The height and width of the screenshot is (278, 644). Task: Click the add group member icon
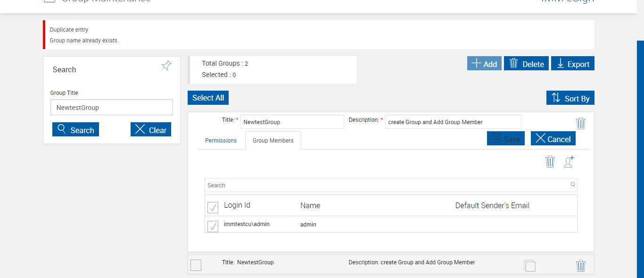pyautogui.click(x=569, y=161)
